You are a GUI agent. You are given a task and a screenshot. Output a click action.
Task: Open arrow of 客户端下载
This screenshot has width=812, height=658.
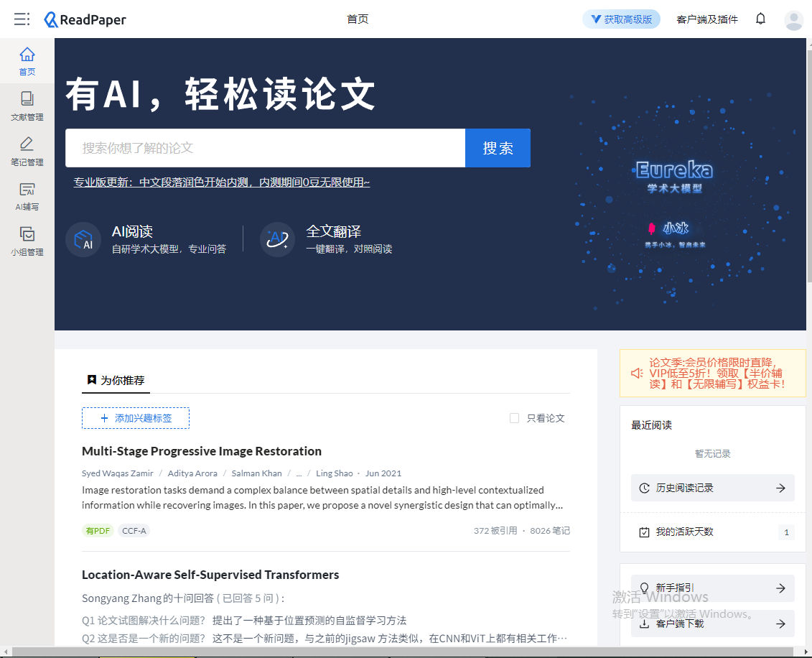[x=780, y=624]
